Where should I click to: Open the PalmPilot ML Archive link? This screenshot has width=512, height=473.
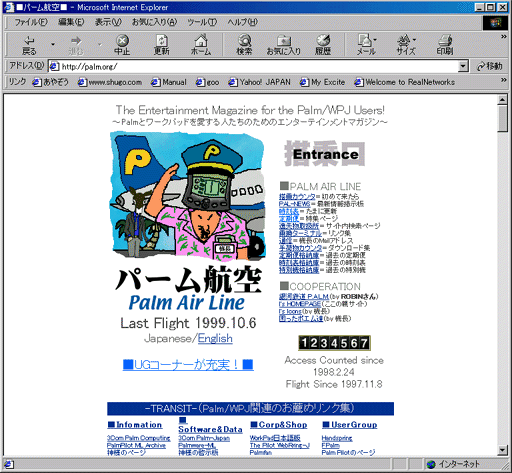pyautogui.click(x=136, y=445)
